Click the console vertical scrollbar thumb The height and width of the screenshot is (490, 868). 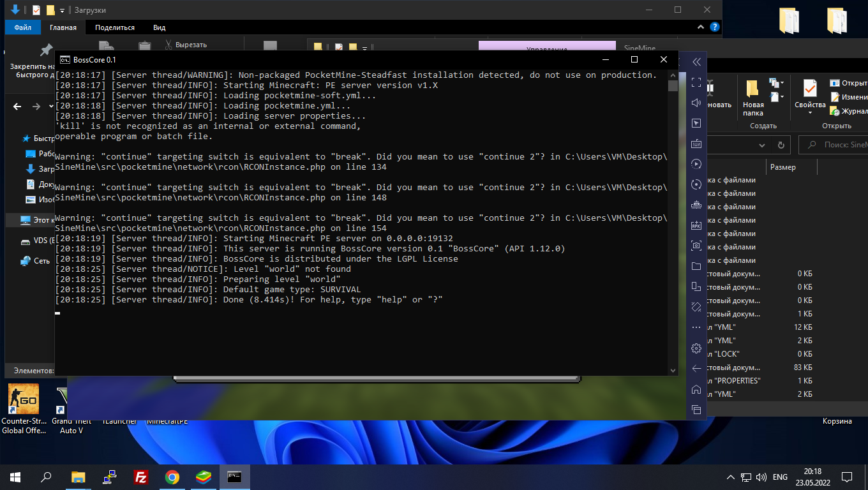point(673,85)
